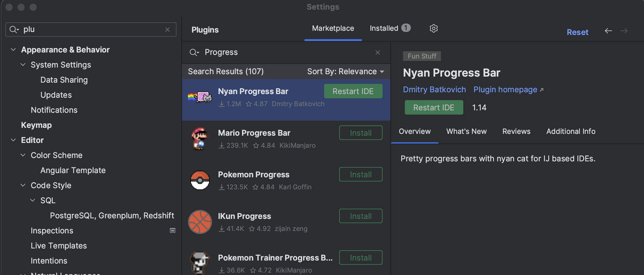The height and width of the screenshot is (275, 644).
Task: Select Pokemon Progress title in results
Action: 254,175
